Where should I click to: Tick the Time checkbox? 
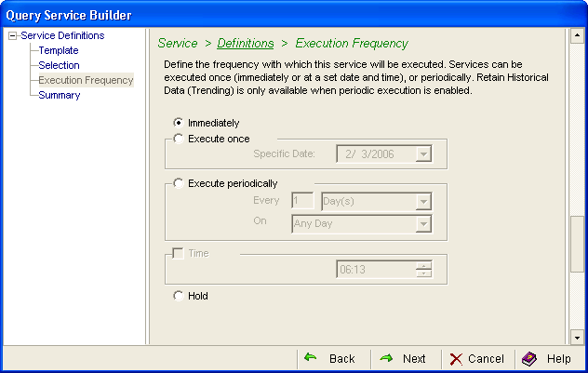click(x=178, y=253)
